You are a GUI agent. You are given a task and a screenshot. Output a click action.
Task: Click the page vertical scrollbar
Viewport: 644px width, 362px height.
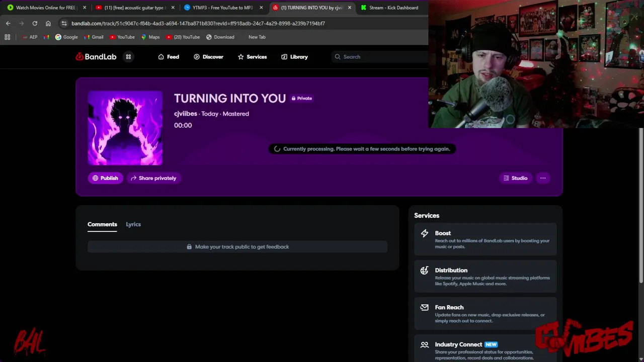641,206
